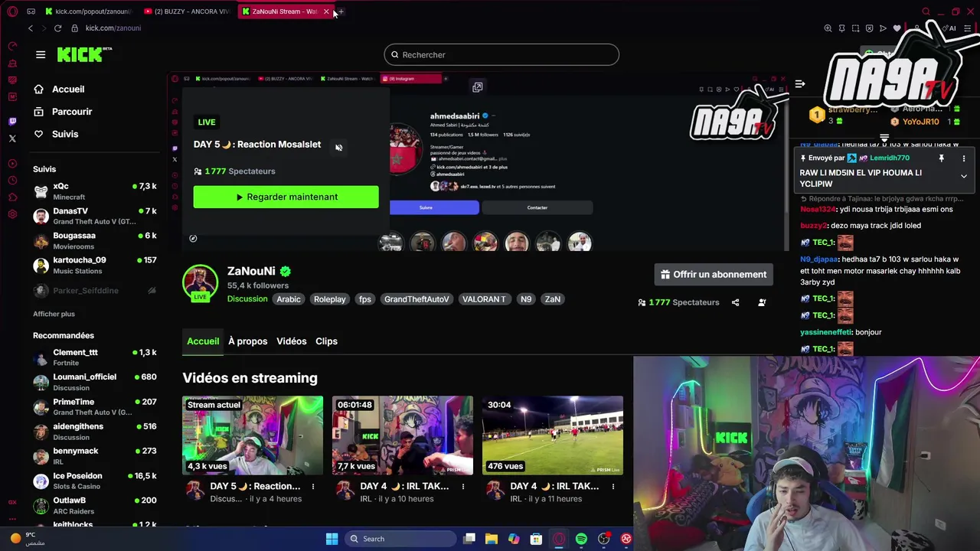
Task: Expand the list with Afficher plus
Action: 54,314
